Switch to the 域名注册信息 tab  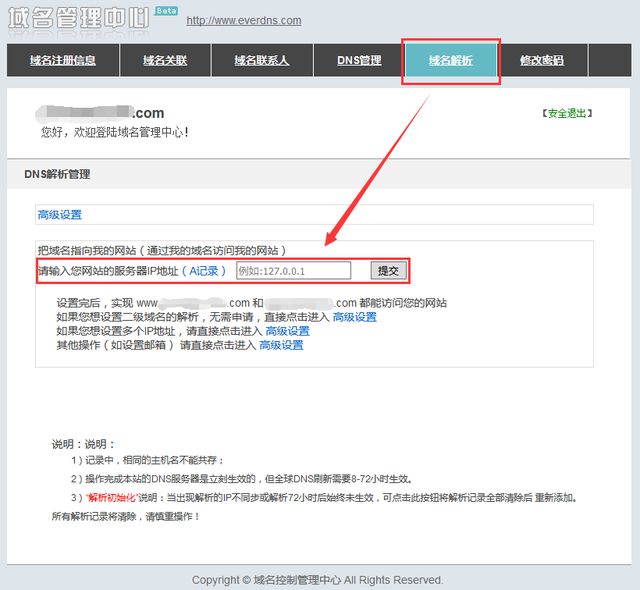click(x=63, y=61)
